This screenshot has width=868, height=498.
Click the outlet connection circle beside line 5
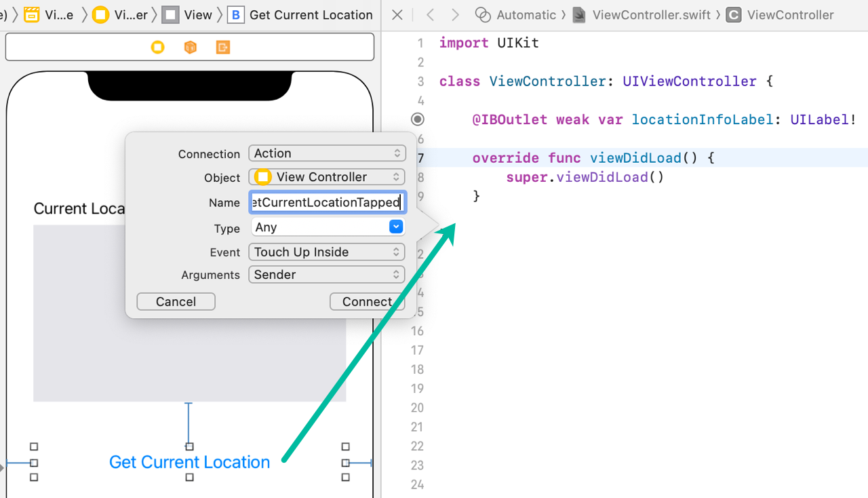tap(418, 119)
